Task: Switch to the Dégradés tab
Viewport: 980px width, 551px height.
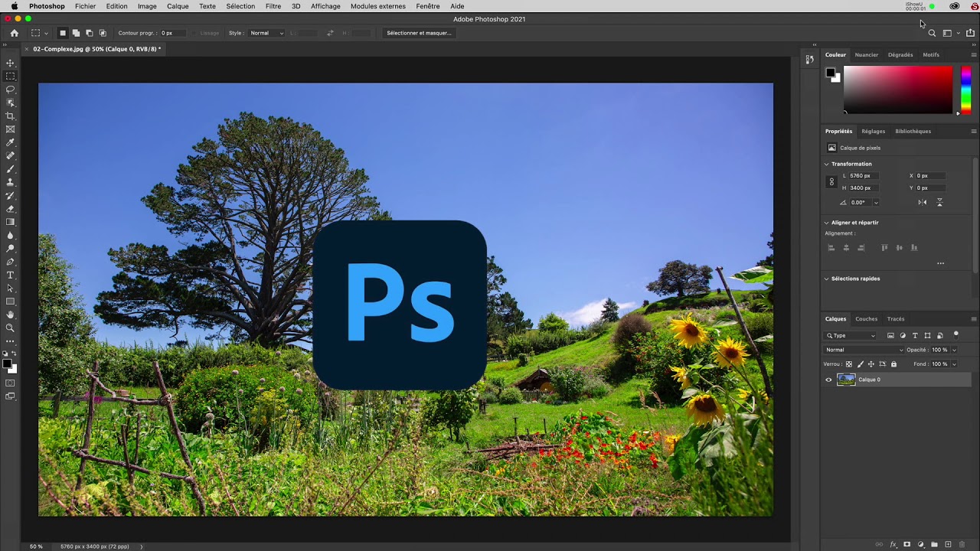Action: point(900,54)
